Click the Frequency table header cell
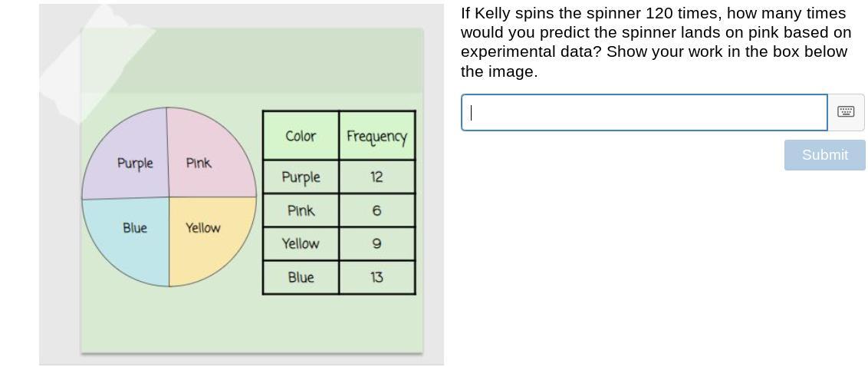Viewport: 868px width, 367px height. point(376,136)
